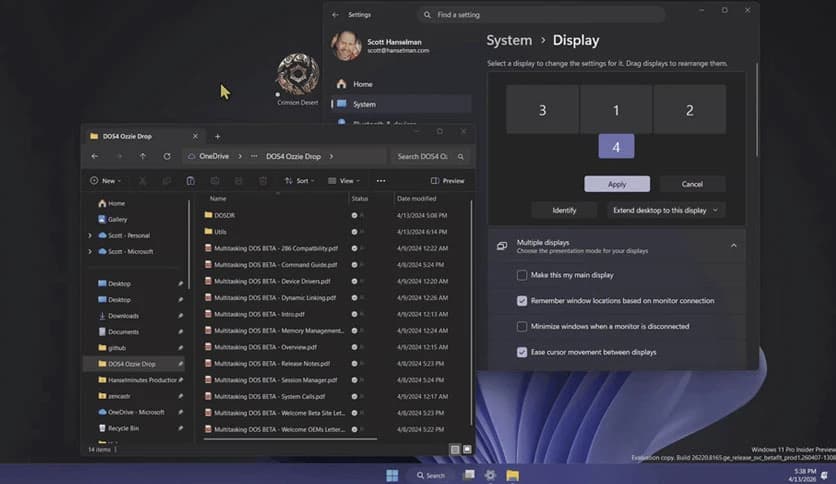Select System in Settings sidebar
836x484 pixels.
point(400,104)
